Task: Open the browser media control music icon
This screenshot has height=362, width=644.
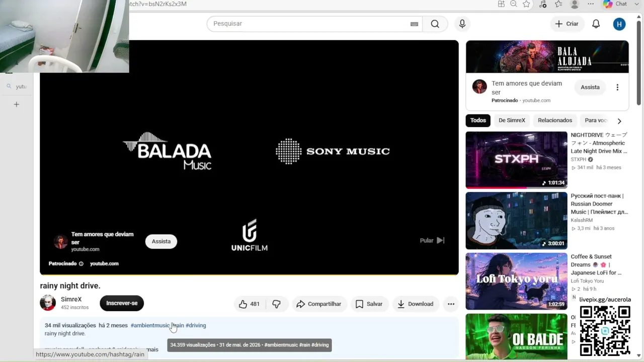Action: [x=542, y=4]
